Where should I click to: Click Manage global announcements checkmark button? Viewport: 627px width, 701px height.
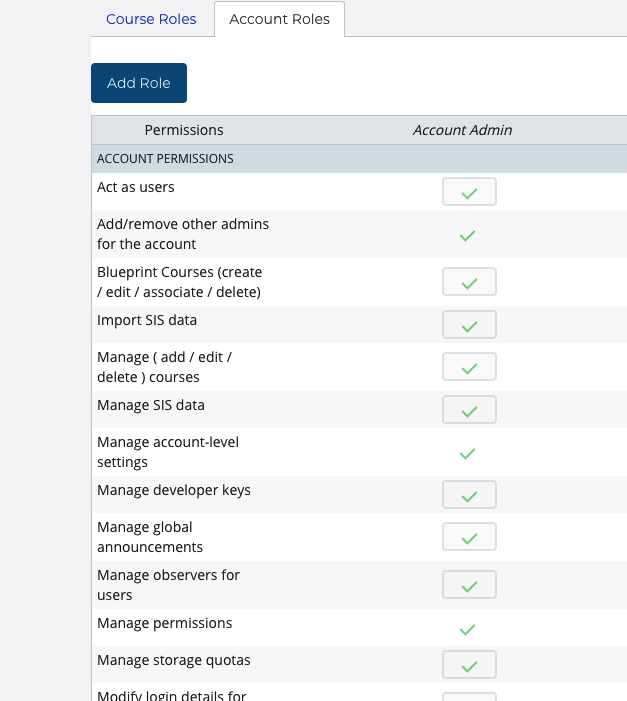click(469, 538)
